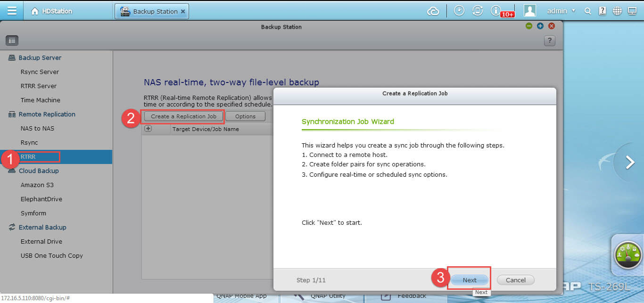Expand the admin account dropdown
The height and width of the screenshot is (303, 644).
tap(561, 11)
